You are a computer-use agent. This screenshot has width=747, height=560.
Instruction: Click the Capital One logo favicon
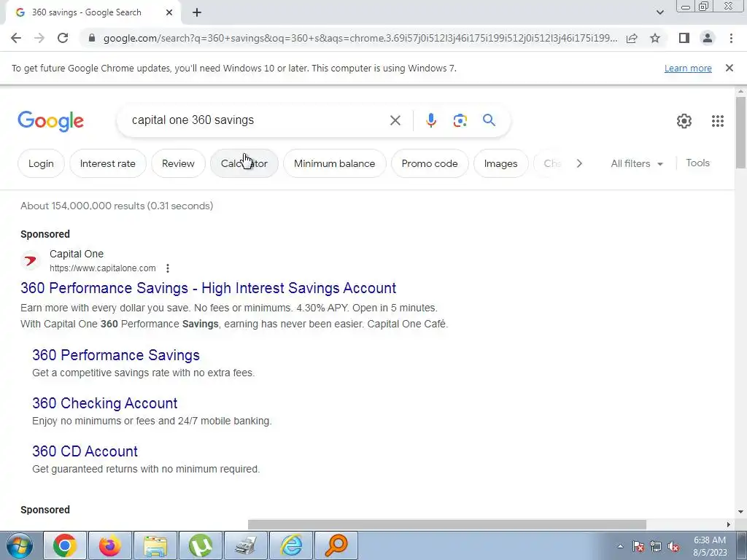pos(31,260)
